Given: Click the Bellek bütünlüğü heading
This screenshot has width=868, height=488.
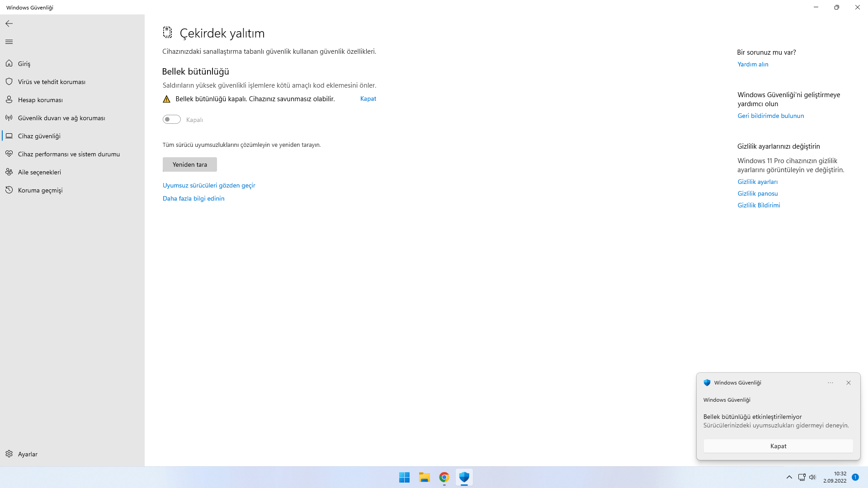Looking at the screenshot, I should click(196, 71).
